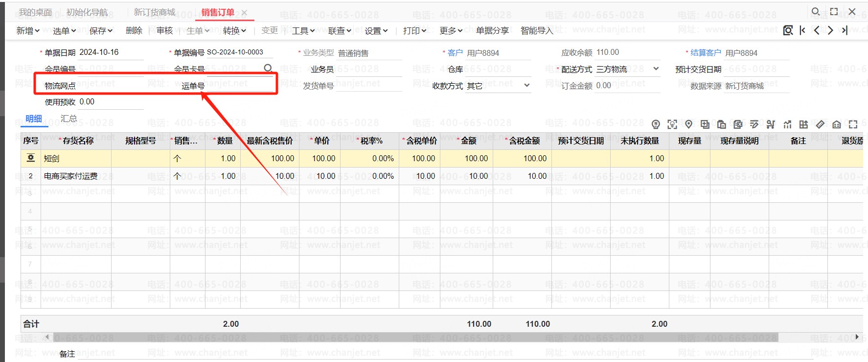
Task: Click the 业务员 input field
Action: click(x=369, y=69)
